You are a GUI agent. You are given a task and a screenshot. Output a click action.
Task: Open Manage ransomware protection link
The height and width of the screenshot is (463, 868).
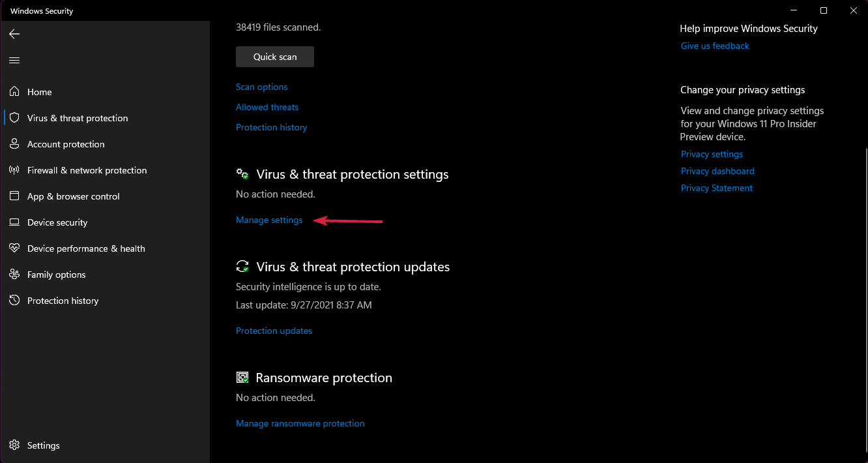point(300,423)
